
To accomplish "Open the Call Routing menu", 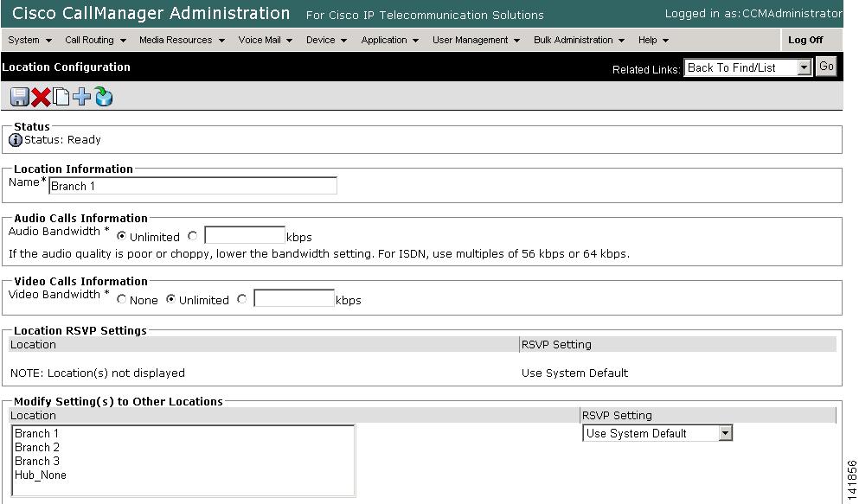I will pos(95,40).
